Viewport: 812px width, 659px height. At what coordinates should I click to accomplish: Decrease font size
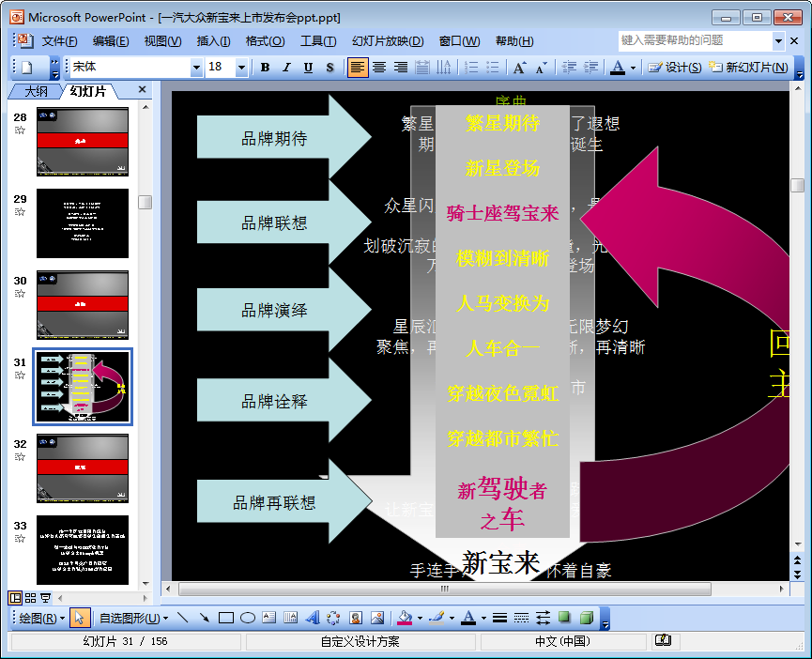541,68
